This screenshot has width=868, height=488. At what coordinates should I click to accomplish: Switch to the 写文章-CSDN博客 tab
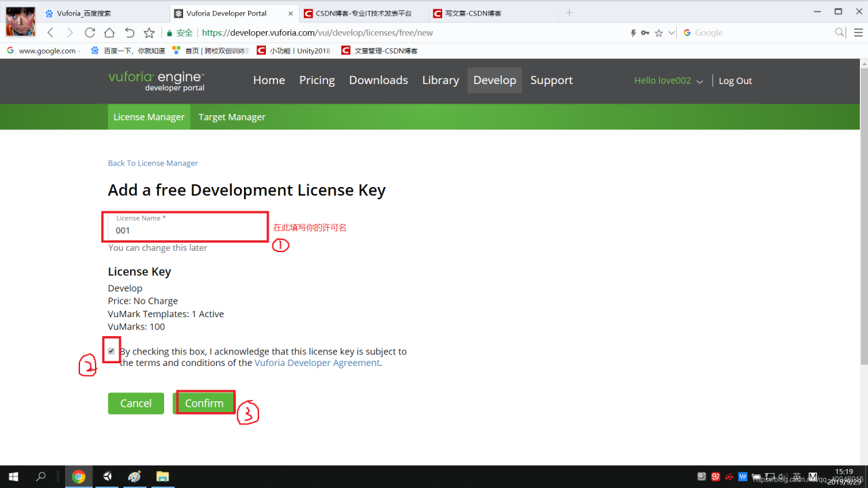tap(493, 13)
